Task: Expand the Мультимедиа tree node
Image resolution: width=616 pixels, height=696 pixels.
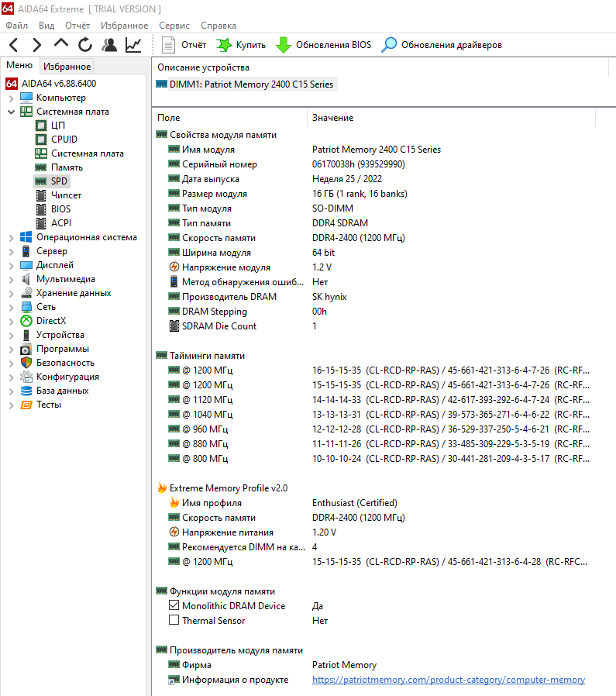Action: pos(11,280)
